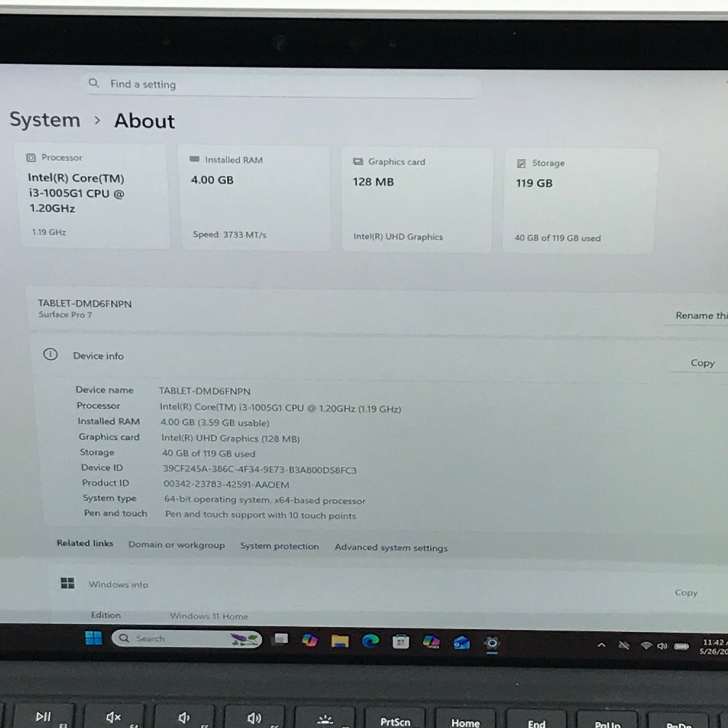Click the Processor card icon
The width and height of the screenshot is (728, 728).
31,158
